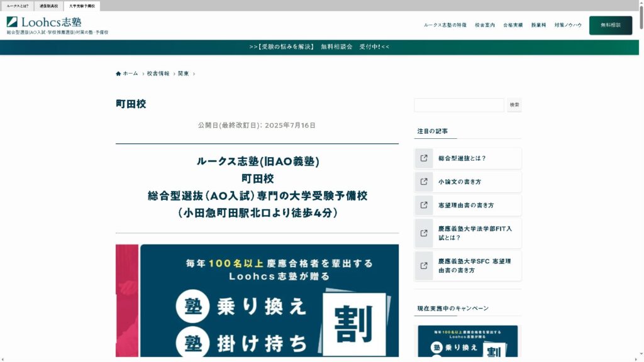The image size is (644, 362).
Task: Open the 校舎情報 breadcrumb link
Action: pyautogui.click(x=158, y=74)
